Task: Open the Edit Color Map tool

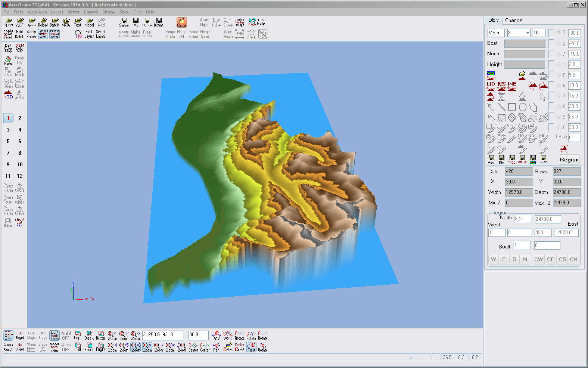Action: (x=8, y=48)
